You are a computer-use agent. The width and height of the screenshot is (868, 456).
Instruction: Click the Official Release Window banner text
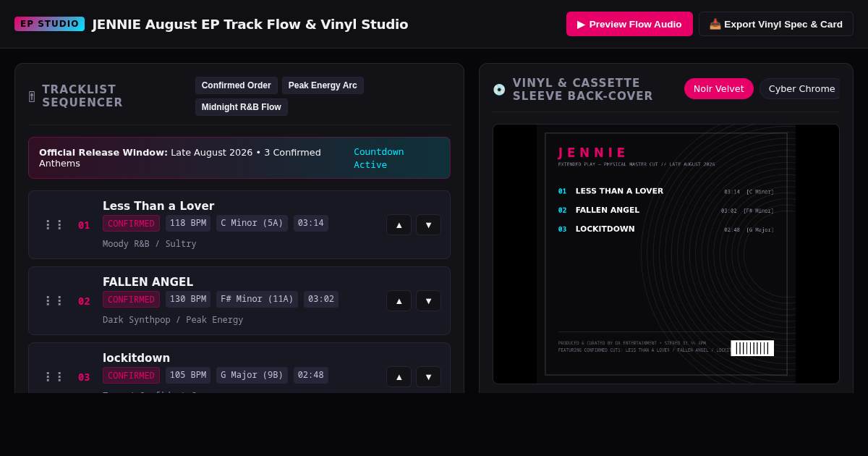[180, 158]
